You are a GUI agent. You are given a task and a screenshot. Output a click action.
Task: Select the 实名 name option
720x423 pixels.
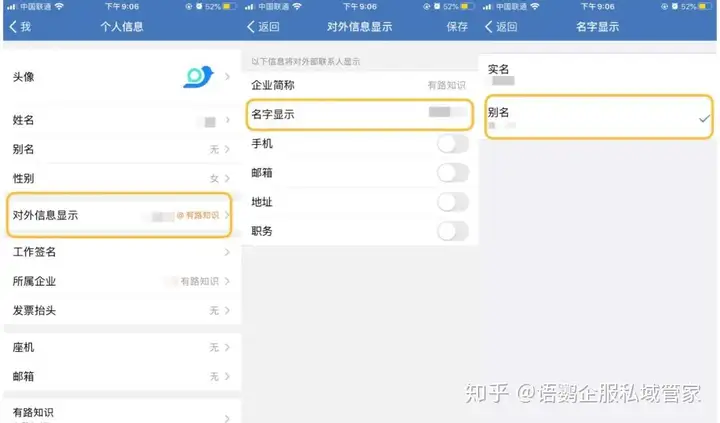coord(597,74)
